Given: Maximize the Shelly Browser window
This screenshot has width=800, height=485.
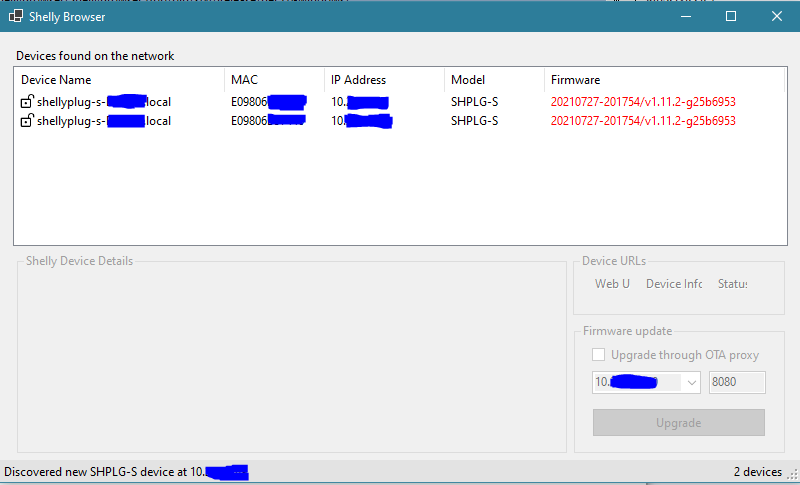Looking at the screenshot, I should [x=731, y=16].
